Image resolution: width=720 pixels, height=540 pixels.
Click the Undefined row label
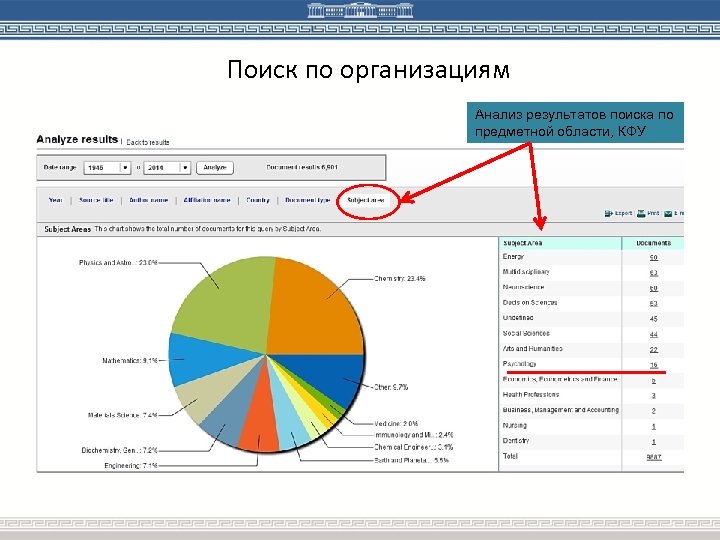tap(518, 318)
